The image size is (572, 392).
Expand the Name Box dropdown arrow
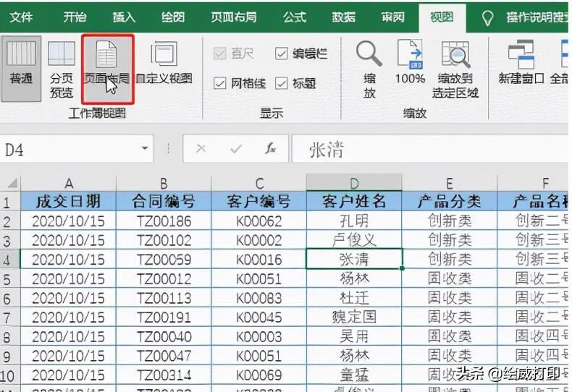pos(146,149)
